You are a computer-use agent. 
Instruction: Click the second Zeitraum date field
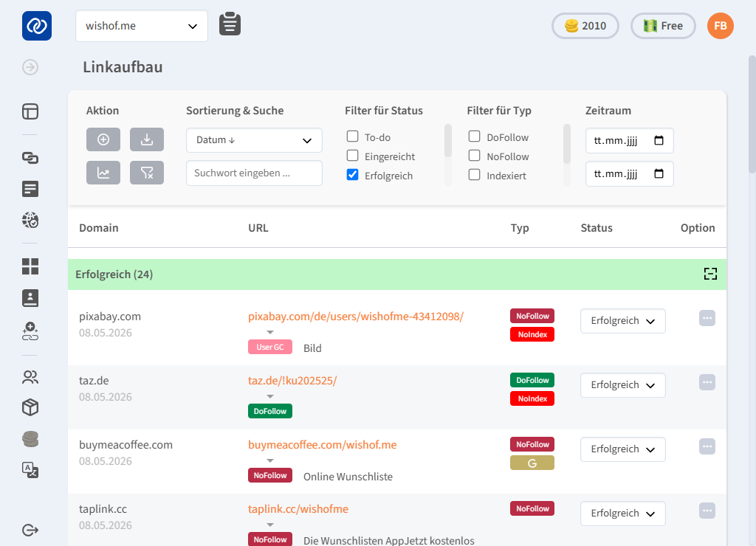tap(629, 173)
